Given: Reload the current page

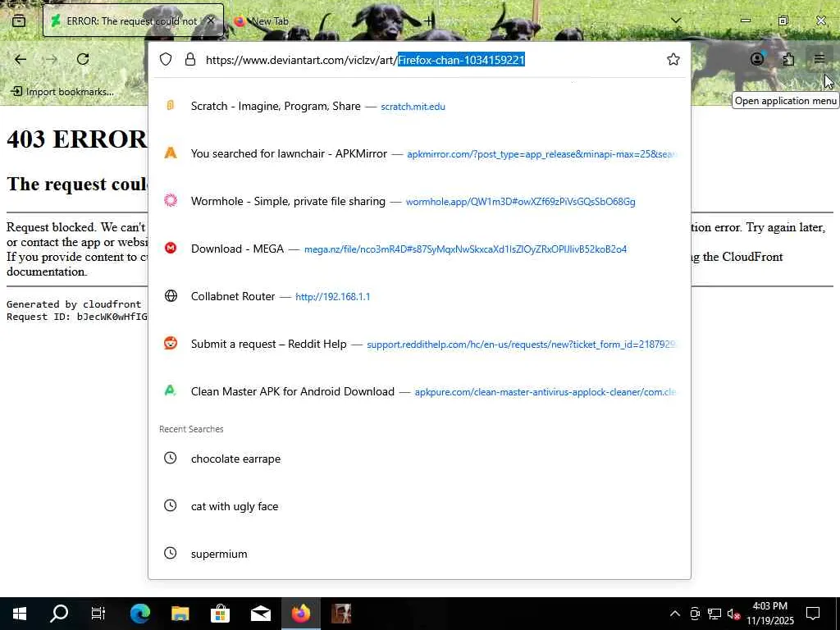Looking at the screenshot, I should pos(83,59).
